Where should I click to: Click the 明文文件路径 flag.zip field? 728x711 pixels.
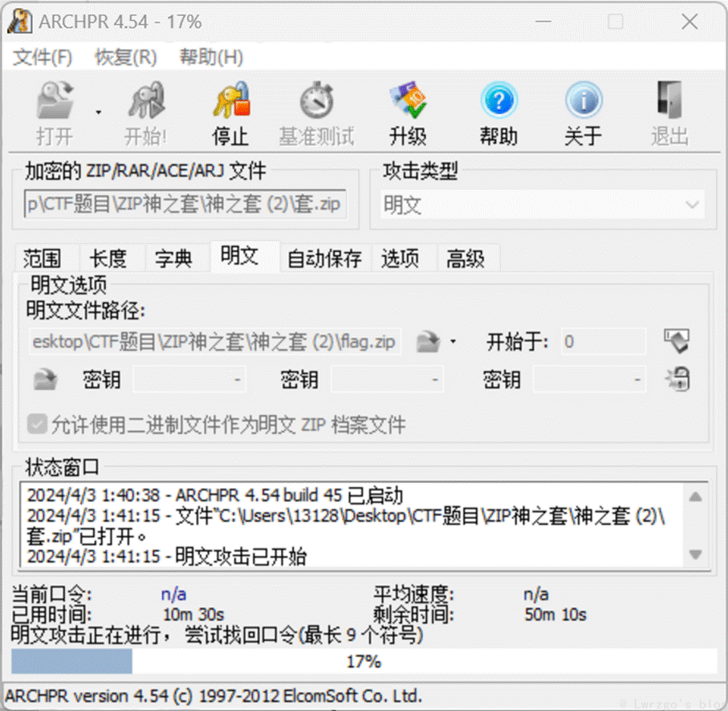pos(215,342)
